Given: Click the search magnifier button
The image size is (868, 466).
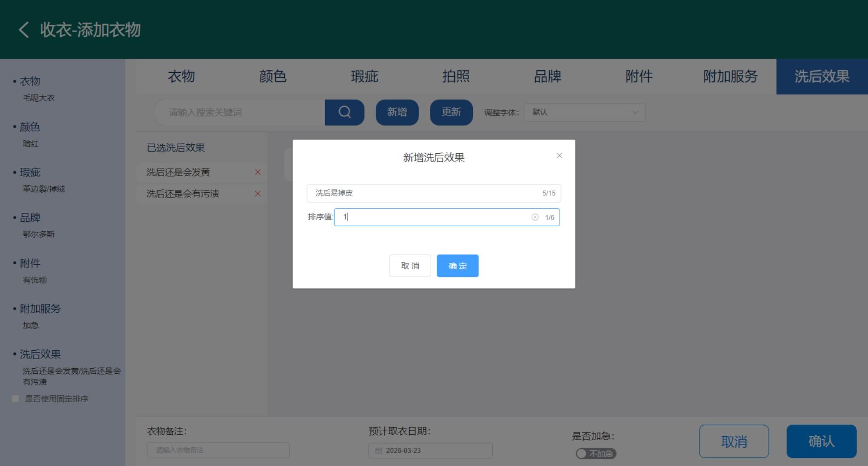Looking at the screenshot, I should (344, 112).
